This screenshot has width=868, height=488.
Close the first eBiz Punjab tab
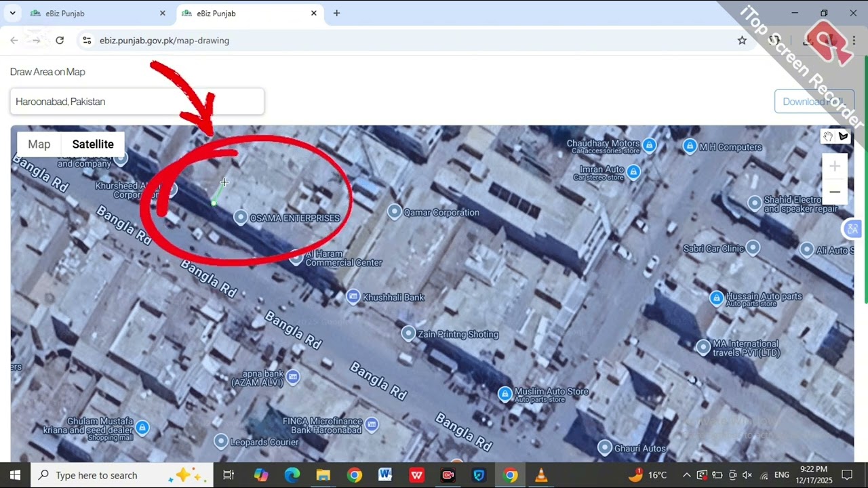(x=163, y=14)
